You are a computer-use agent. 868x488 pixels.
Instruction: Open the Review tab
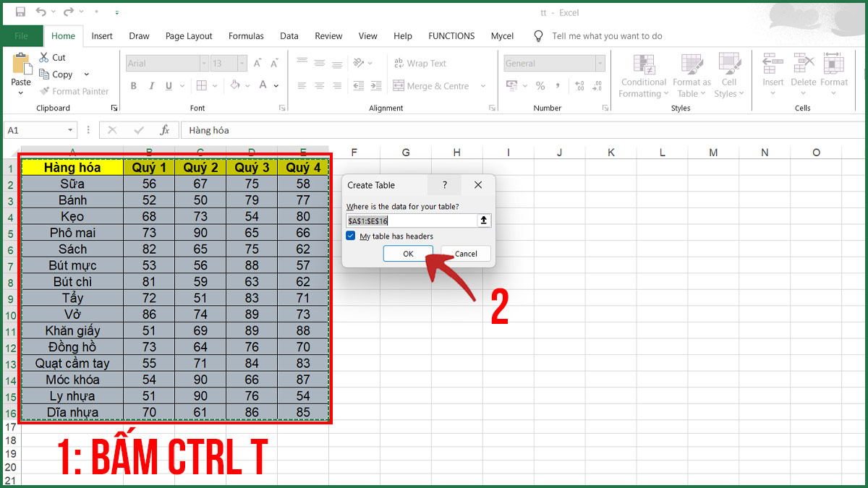(328, 35)
